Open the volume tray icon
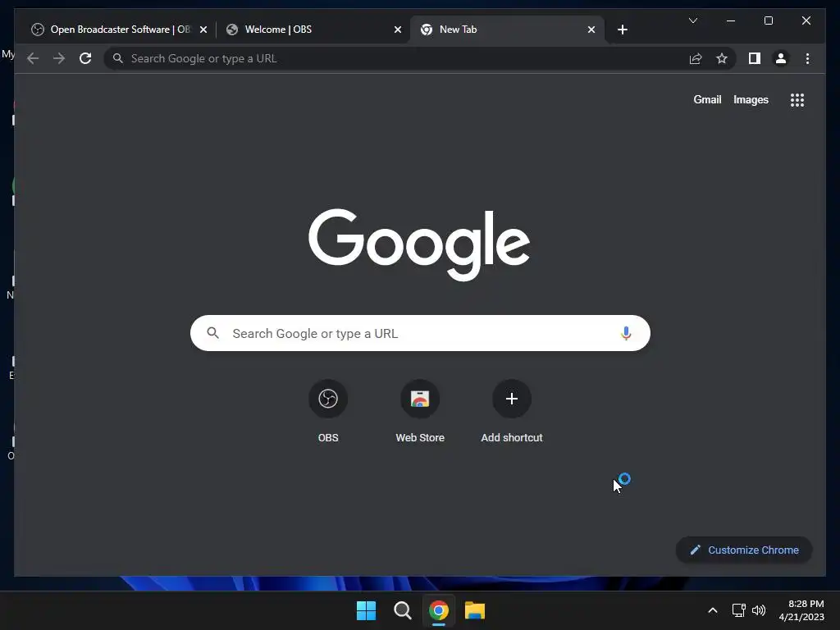The image size is (840, 630). [x=759, y=610]
